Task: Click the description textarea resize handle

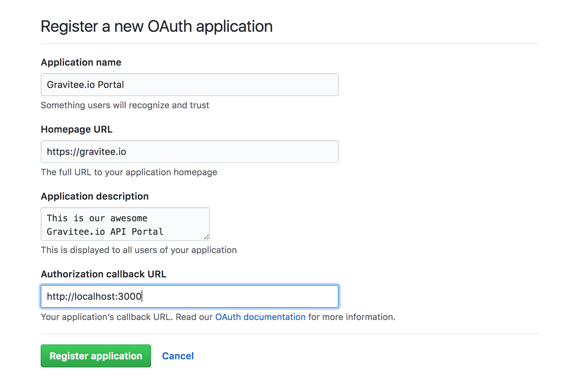Action: point(206,237)
